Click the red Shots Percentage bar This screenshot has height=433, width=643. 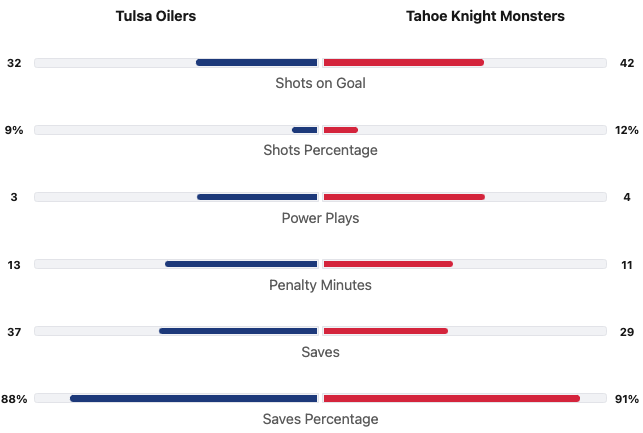(341, 130)
